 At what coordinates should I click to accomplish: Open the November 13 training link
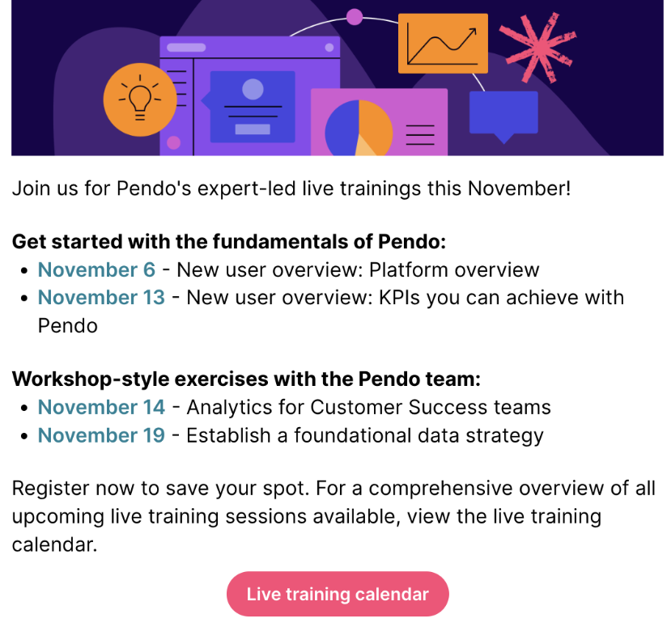tap(101, 297)
